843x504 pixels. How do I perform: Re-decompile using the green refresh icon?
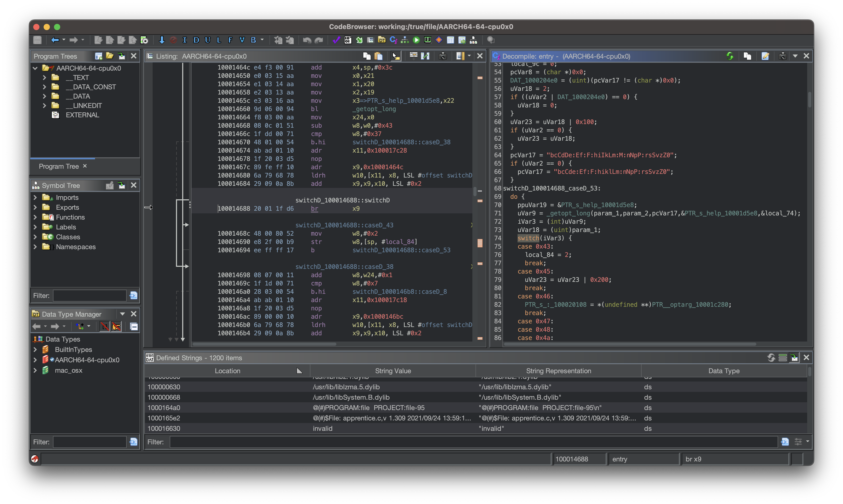pyautogui.click(x=730, y=56)
